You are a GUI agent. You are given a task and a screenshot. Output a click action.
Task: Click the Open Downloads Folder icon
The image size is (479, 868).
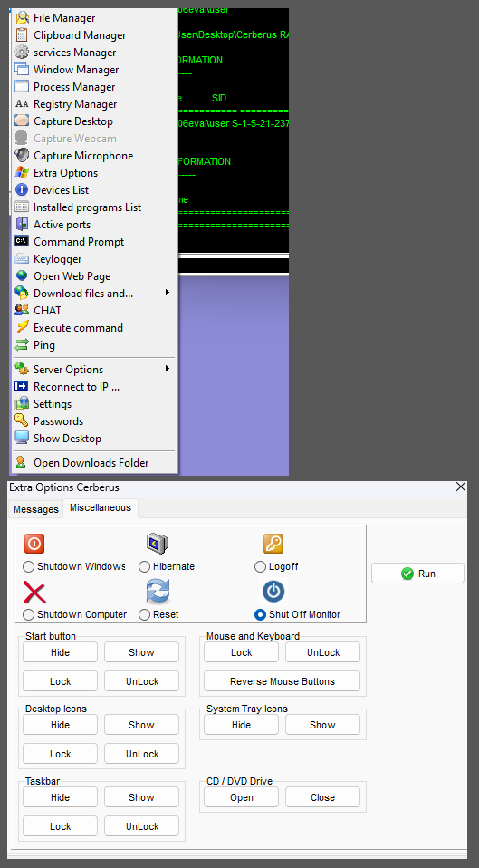tap(22, 462)
